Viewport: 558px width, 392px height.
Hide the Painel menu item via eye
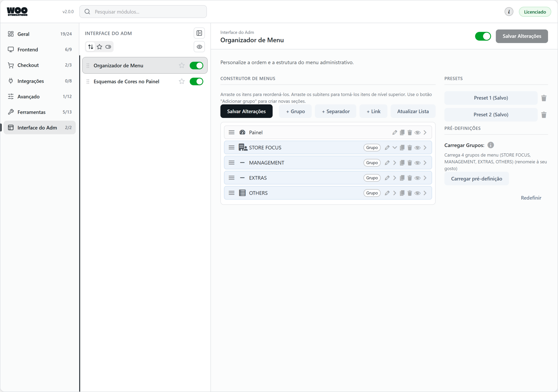417,132
